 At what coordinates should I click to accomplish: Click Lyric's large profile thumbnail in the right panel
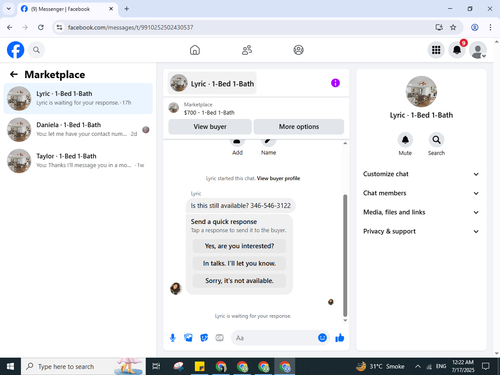point(421,92)
